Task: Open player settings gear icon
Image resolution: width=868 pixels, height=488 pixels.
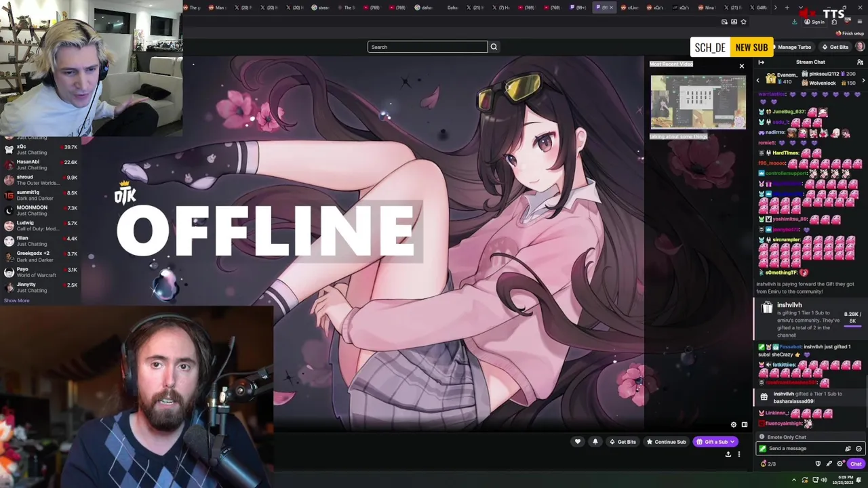Action: (733, 425)
